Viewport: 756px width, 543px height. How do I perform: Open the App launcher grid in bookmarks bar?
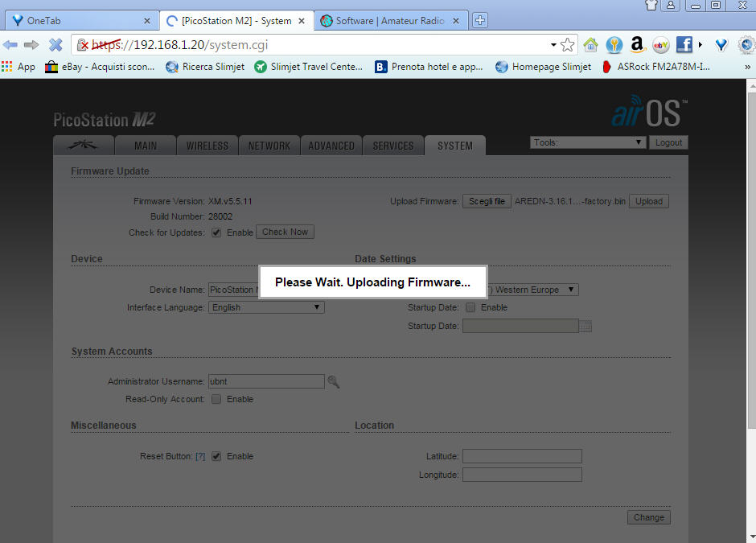[18, 67]
